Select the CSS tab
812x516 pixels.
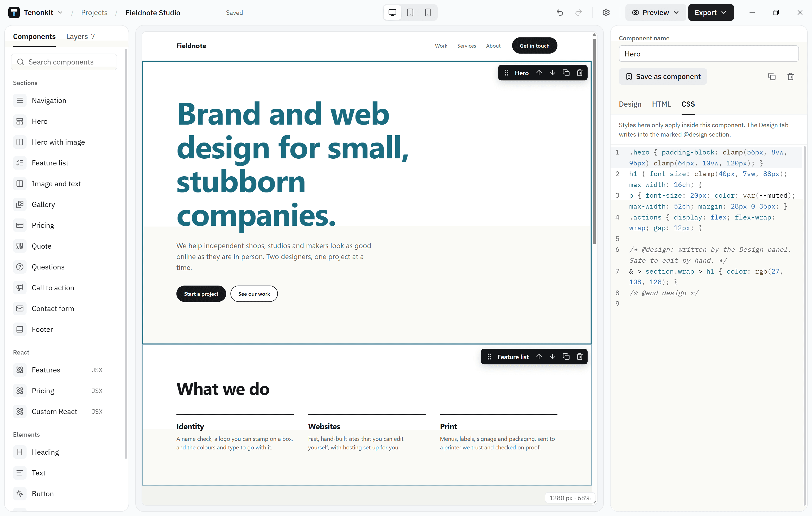688,104
